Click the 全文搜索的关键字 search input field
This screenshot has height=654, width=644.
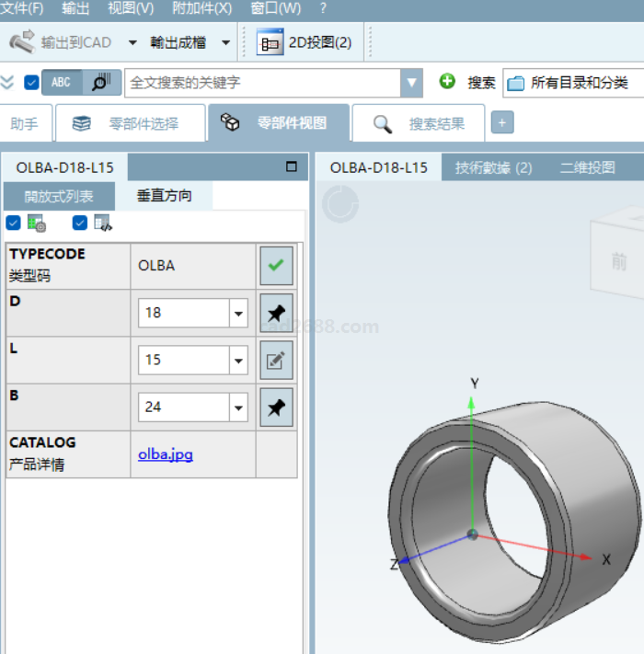[262, 82]
